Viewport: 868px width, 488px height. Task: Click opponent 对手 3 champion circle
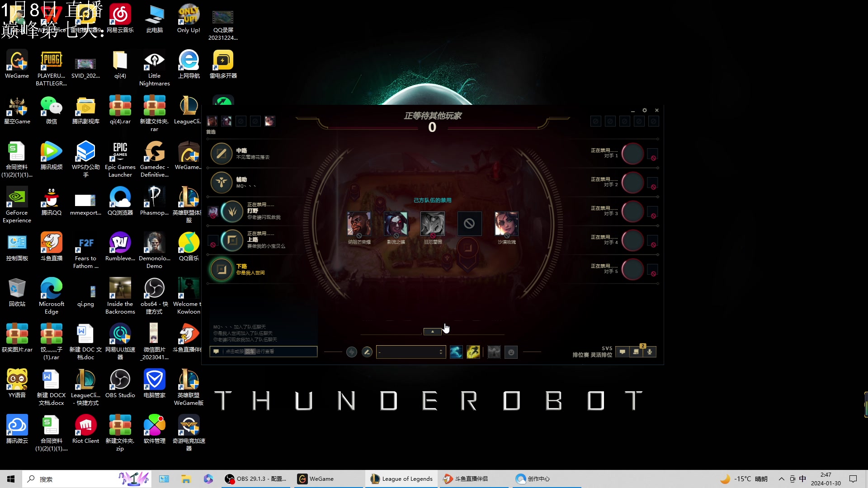[x=632, y=211]
